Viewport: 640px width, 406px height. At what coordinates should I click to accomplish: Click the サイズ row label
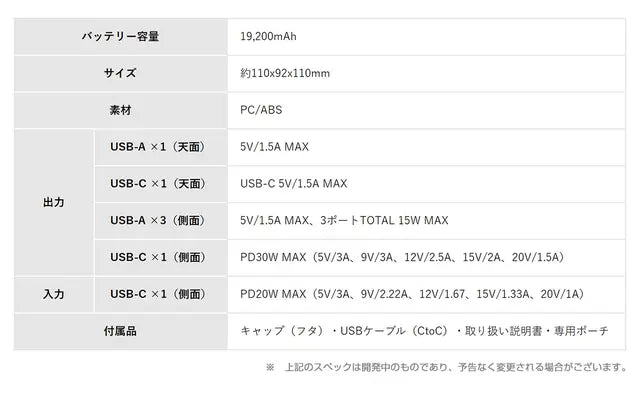coord(120,73)
